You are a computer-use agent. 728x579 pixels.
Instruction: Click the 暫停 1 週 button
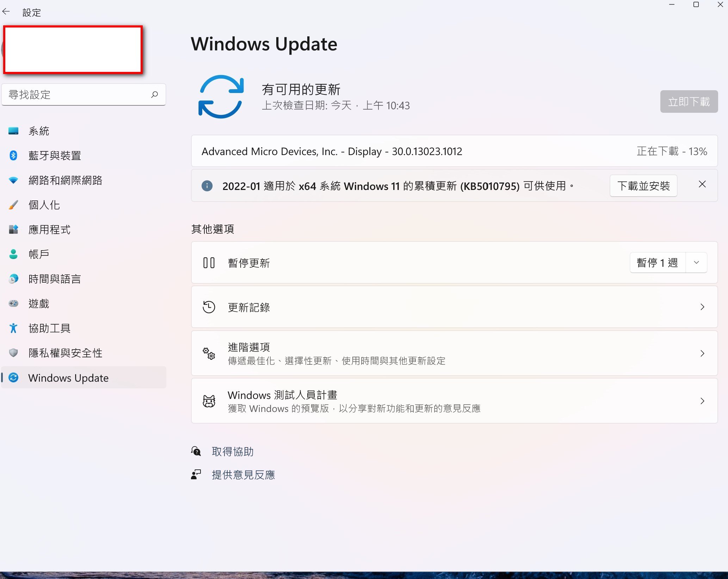(x=658, y=263)
